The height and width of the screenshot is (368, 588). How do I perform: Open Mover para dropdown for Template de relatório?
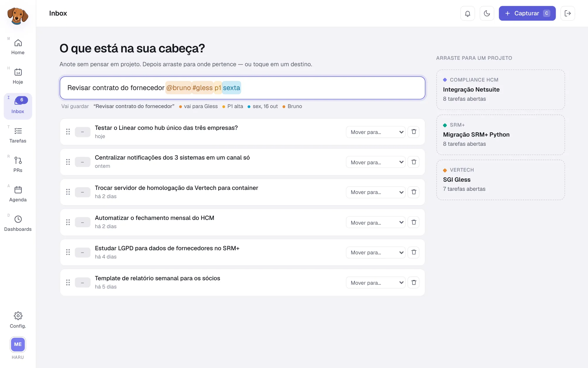coord(376,283)
